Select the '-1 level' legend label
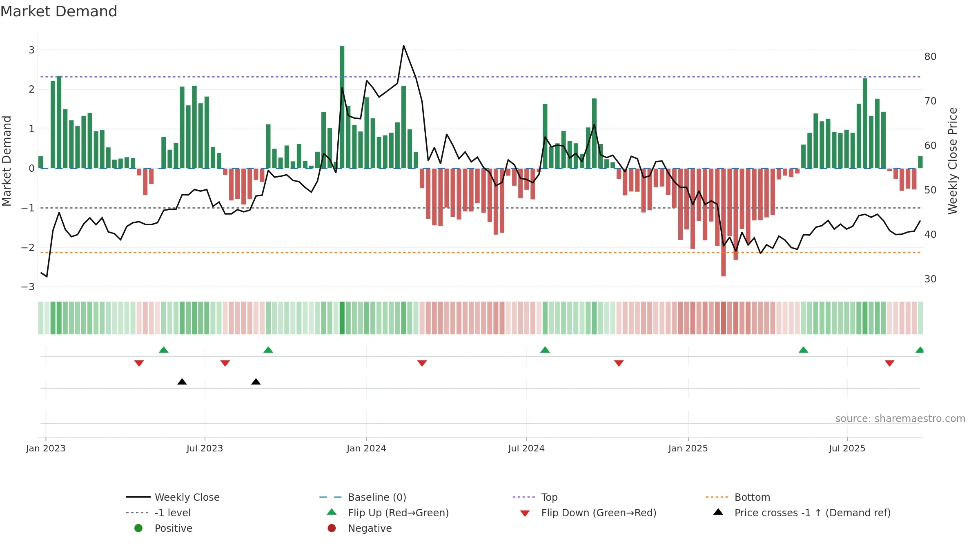The image size is (980, 551). coord(173,513)
